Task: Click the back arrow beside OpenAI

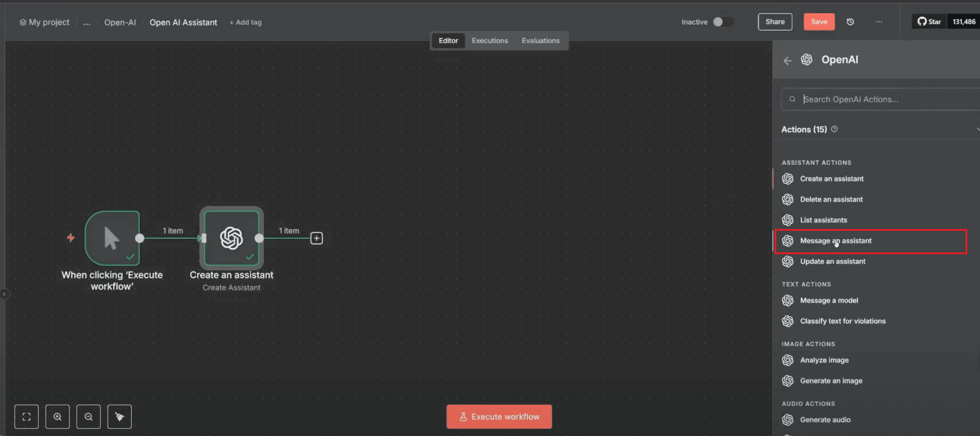Action: point(788,60)
